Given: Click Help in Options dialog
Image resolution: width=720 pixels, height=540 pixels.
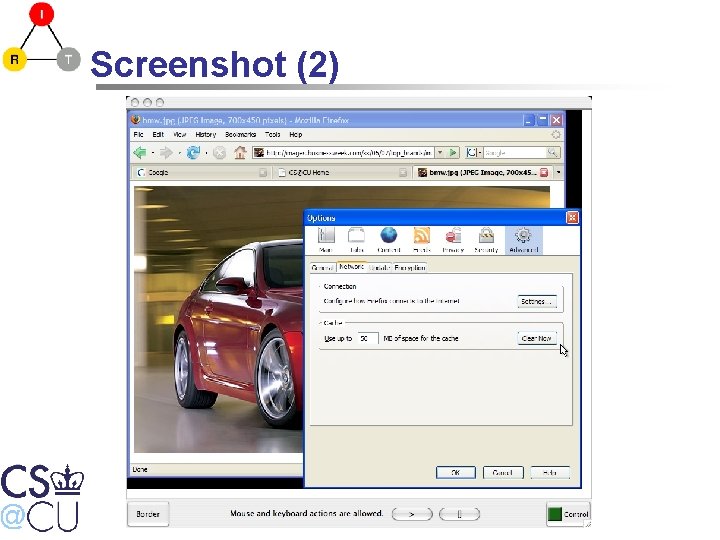Looking at the screenshot, I should click(550, 472).
